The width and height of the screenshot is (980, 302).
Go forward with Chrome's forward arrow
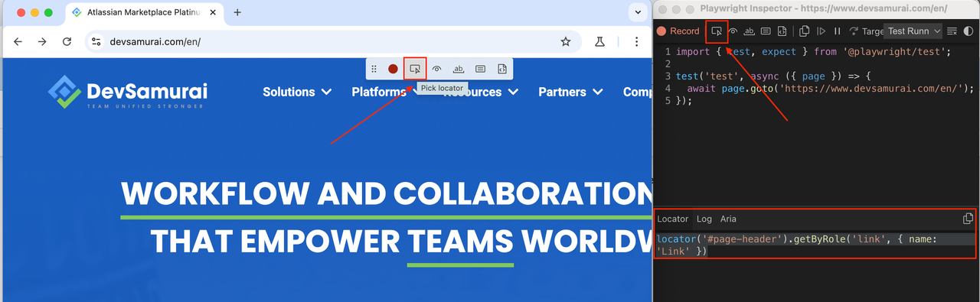[x=42, y=42]
